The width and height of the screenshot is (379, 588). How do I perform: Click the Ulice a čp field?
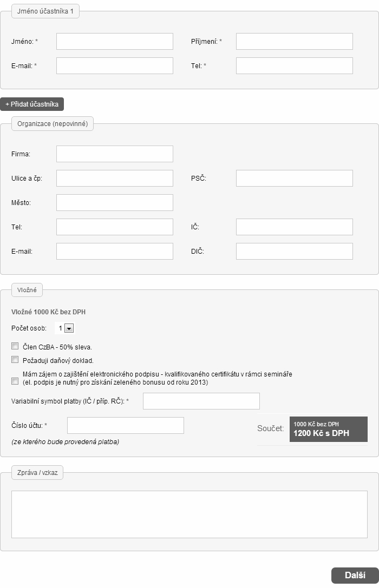click(114, 178)
